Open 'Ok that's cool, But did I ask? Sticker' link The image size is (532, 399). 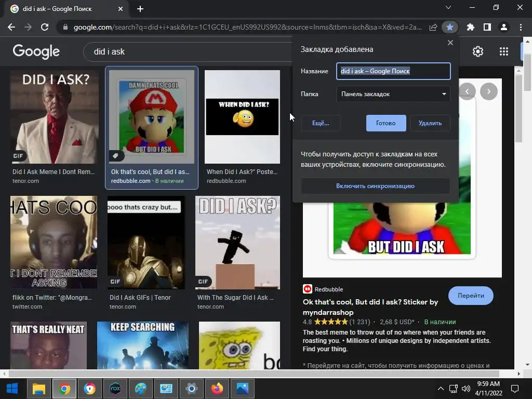(370, 307)
